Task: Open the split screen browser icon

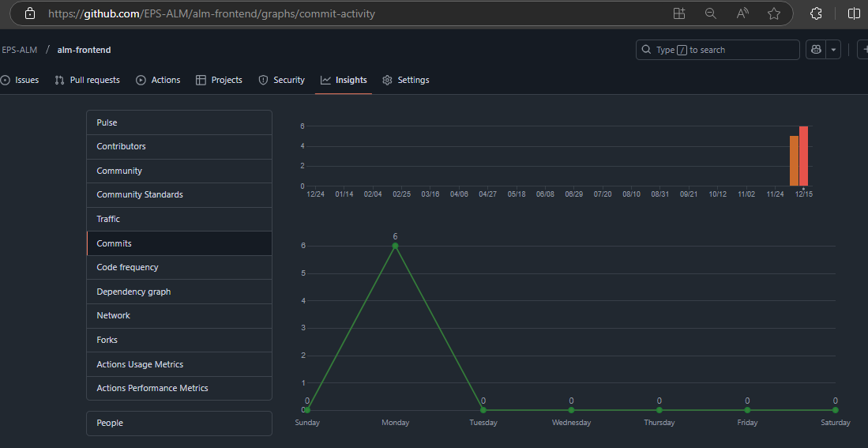Action: [854, 13]
